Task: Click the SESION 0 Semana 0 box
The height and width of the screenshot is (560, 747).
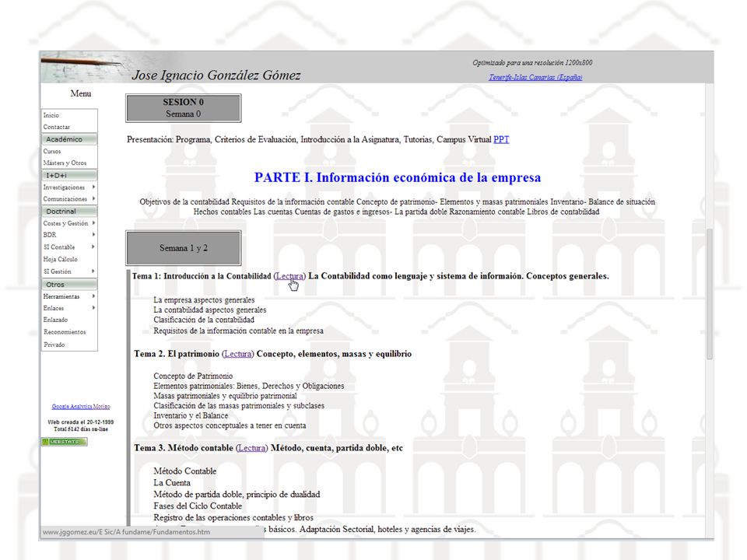Action: pyautogui.click(x=184, y=108)
